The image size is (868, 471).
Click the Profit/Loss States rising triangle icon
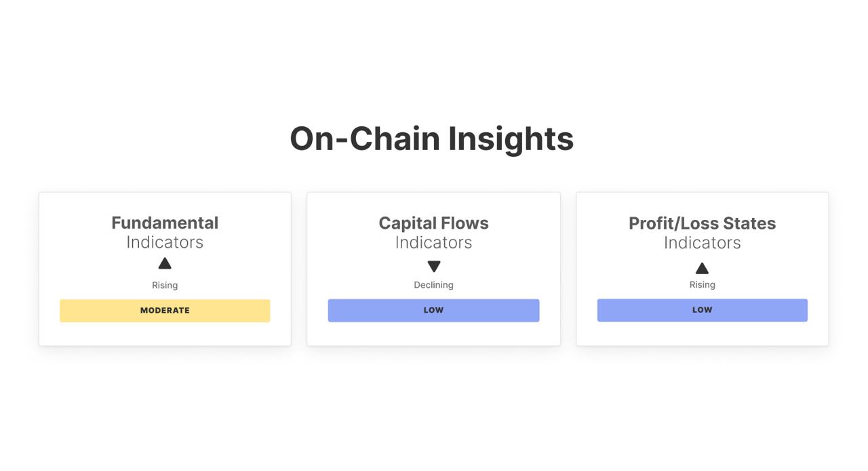pos(702,268)
